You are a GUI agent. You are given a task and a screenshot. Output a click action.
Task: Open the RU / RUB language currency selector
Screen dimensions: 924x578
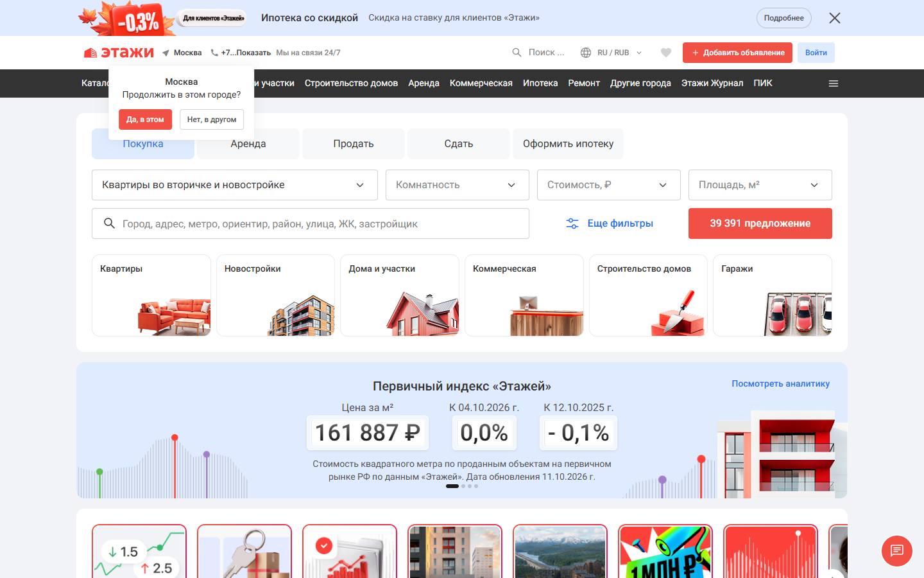point(613,53)
